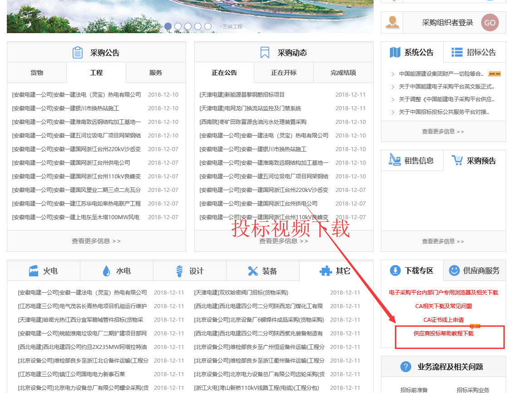Select the third carousel indicator dot

pos(188,26)
